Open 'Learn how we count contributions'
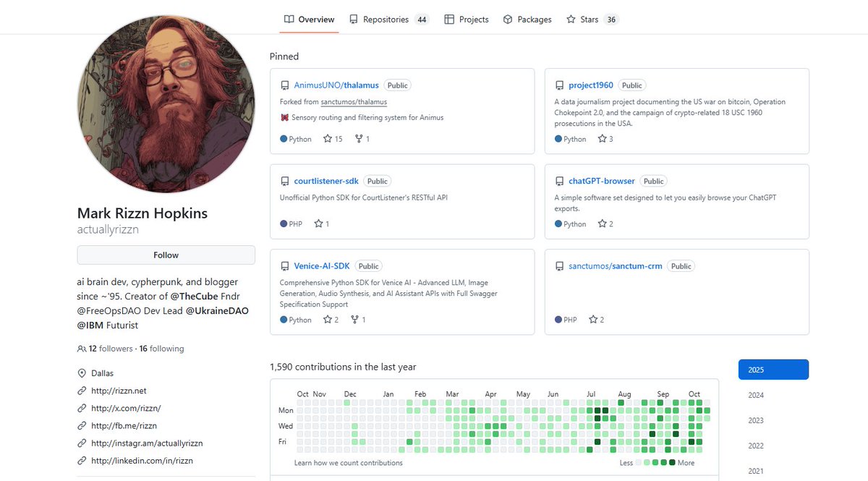868x481 pixels. coord(349,463)
